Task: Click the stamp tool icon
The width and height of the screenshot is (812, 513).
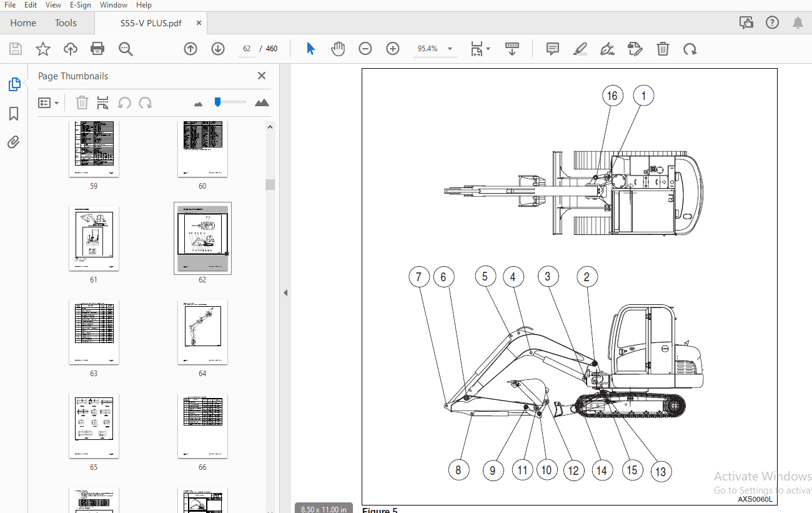Action: pos(635,49)
